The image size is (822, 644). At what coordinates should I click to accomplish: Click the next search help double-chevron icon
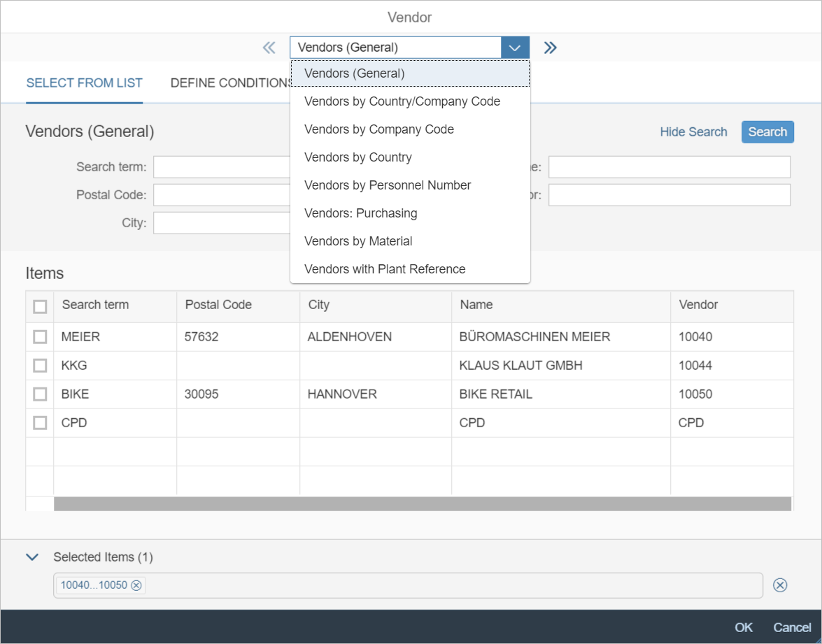tap(551, 48)
